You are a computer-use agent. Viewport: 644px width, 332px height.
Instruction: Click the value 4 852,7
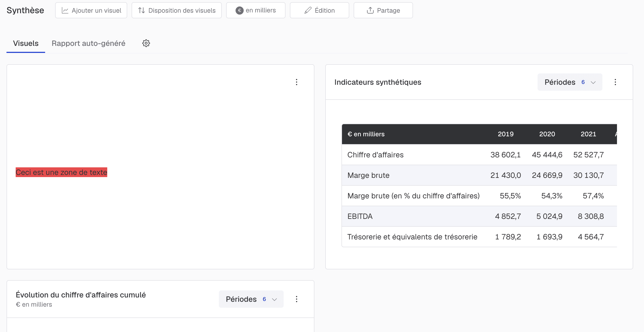coord(508,216)
